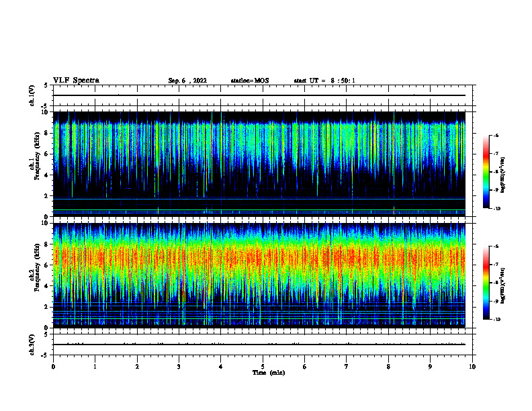Click time axis tick label "3"

point(179,367)
